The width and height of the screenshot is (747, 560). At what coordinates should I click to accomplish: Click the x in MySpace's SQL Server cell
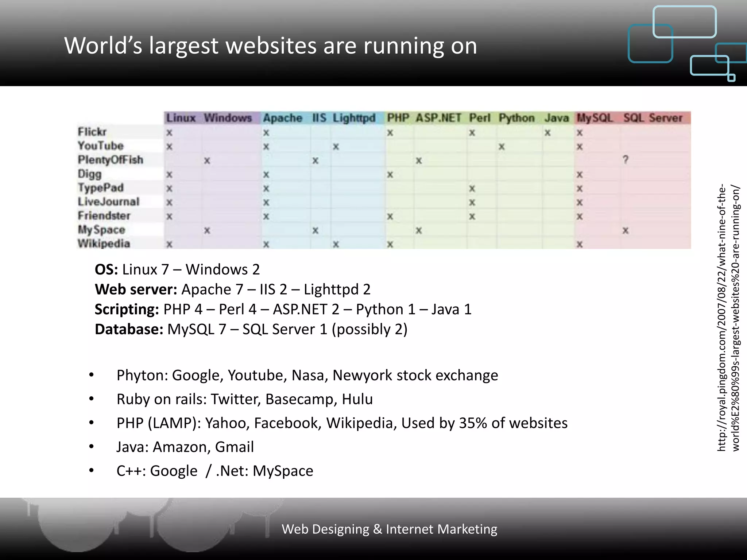pos(626,230)
